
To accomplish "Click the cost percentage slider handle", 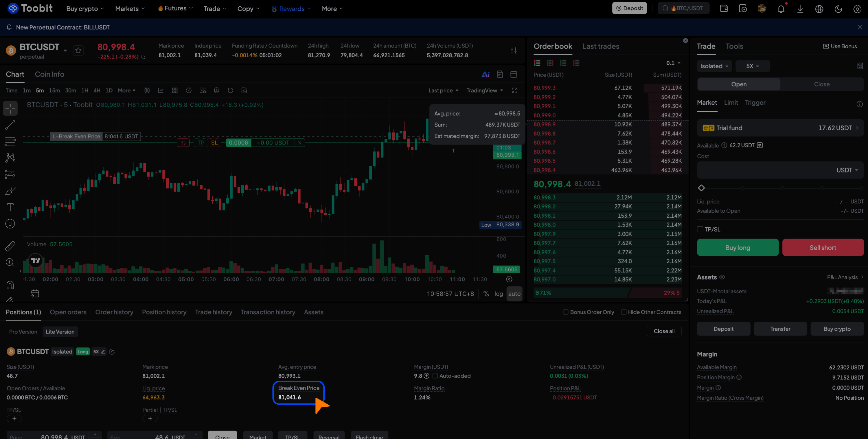I will coord(701,188).
